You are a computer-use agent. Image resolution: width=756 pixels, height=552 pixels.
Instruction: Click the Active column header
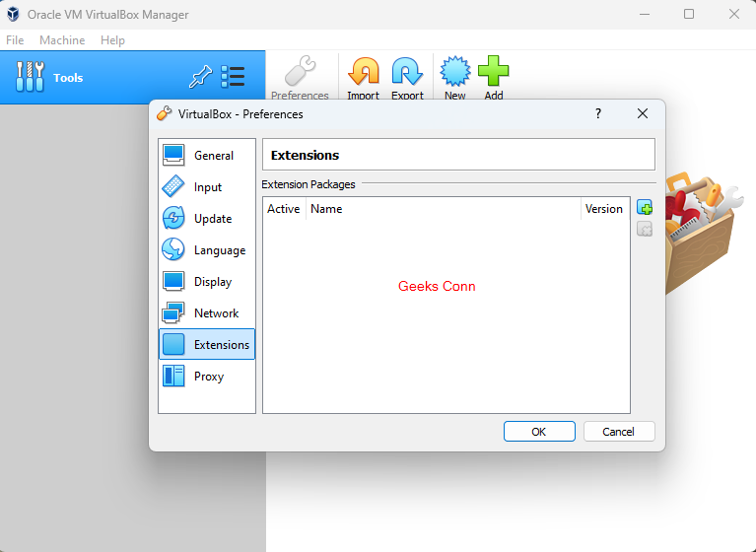[x=284, y=209]
